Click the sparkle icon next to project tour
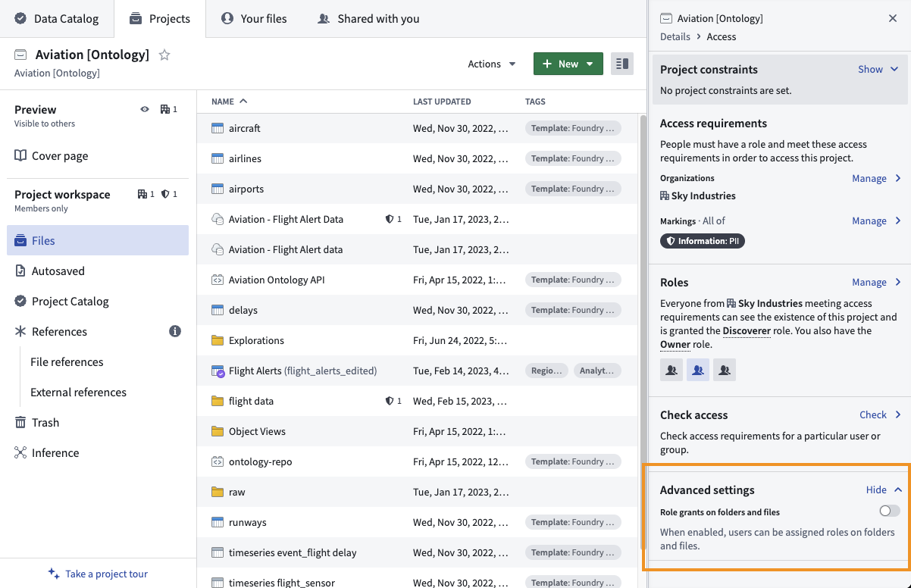Image resolution: width=911 pixels, height=588 pixels. click(x=54, y=574)
